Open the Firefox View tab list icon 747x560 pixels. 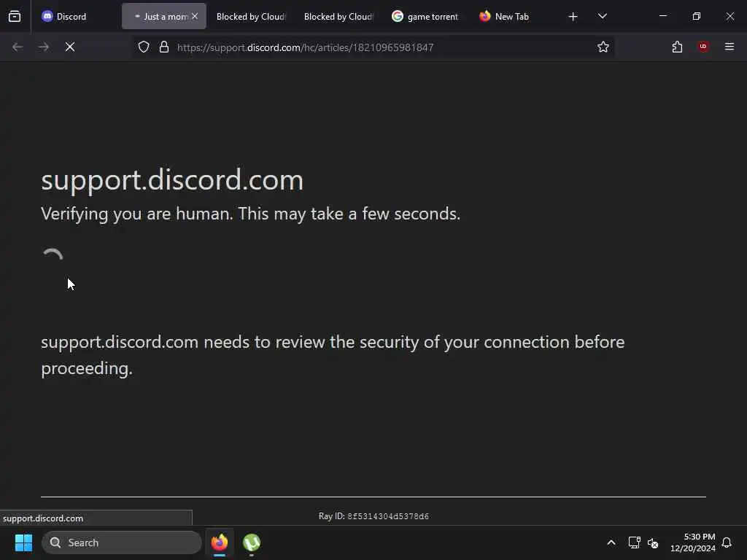click(x=15, y=17)
